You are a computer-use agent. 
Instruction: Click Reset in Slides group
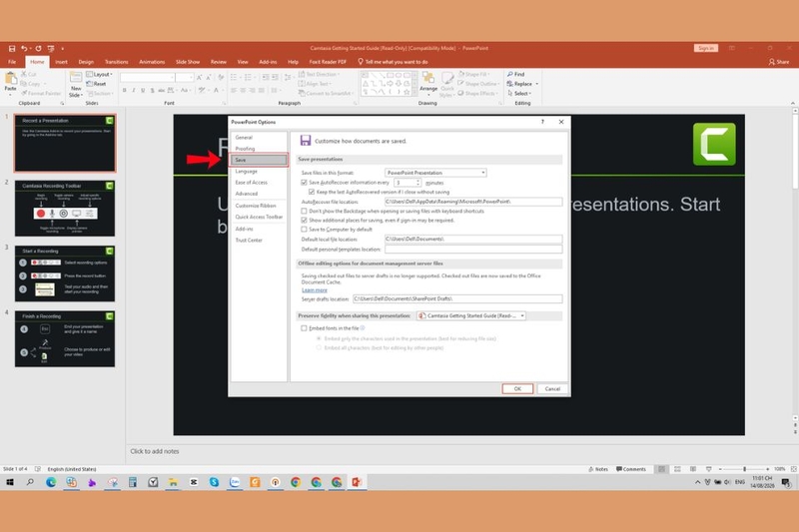click(96, 84)
